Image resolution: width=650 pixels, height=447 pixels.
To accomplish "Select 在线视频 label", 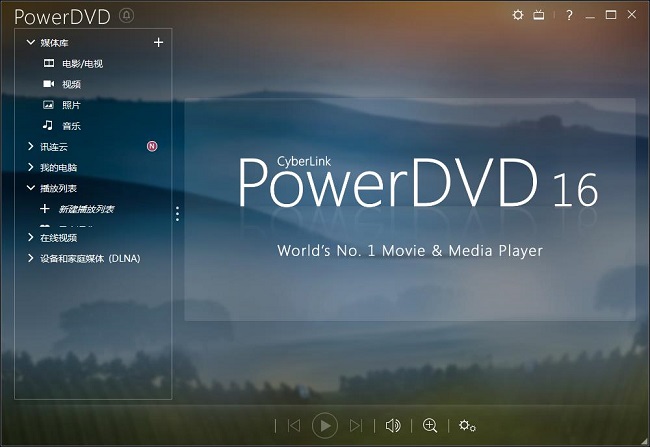I will pyautogui.click(x=58, y=238).
